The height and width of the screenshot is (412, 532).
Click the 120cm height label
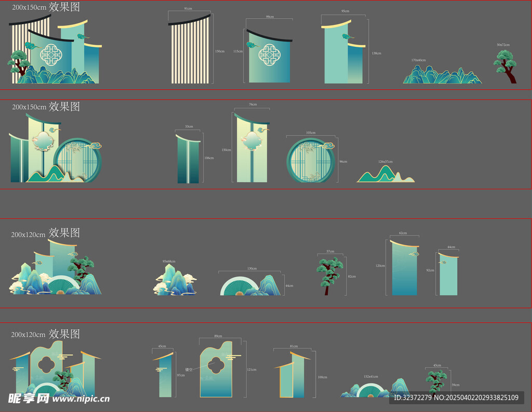[x=380, y=265]
